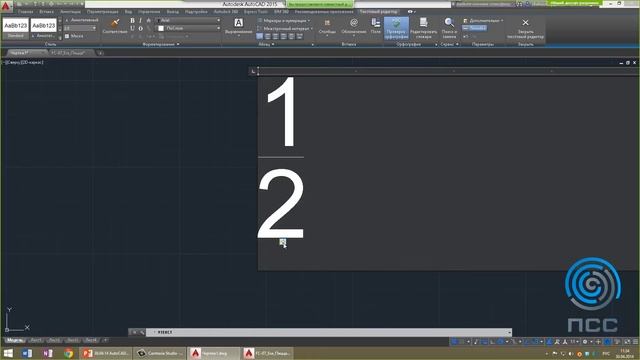Toggle Underline text formatting
Screen dimensions: 640x360
point(132,28)
